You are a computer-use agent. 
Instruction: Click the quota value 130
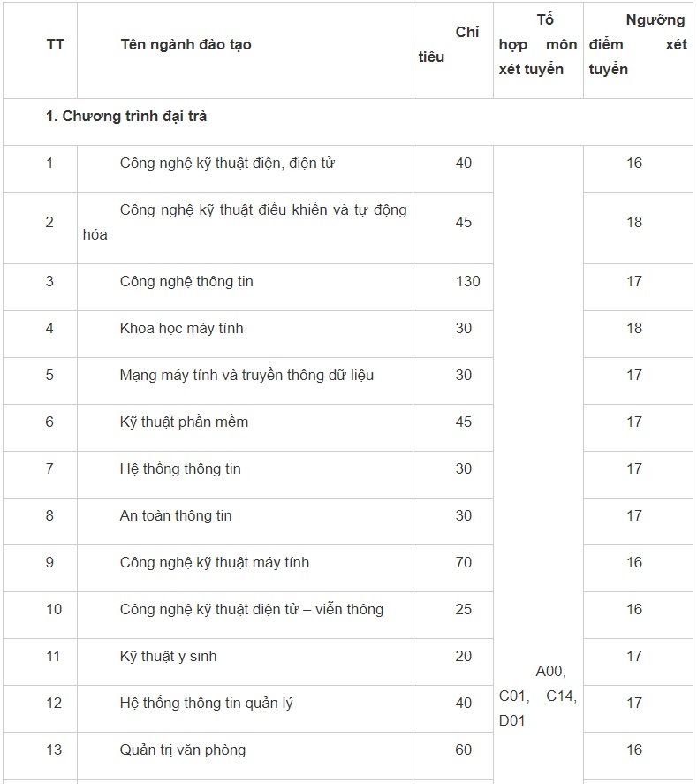coord(467,281)
